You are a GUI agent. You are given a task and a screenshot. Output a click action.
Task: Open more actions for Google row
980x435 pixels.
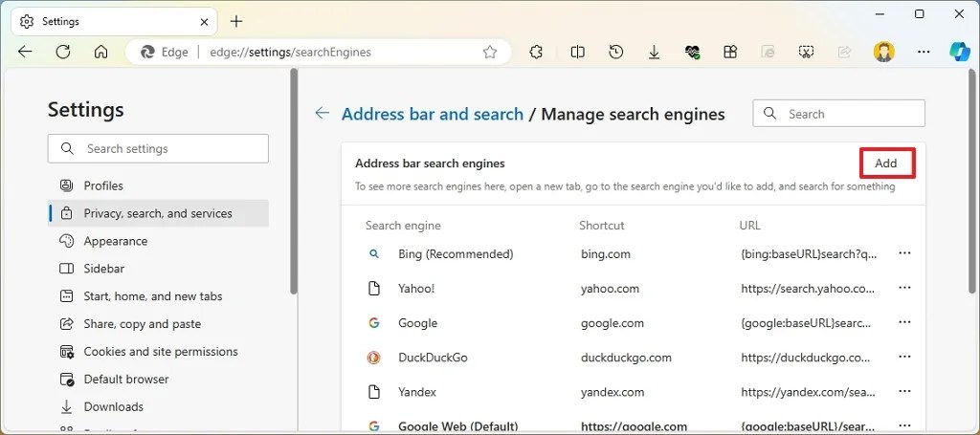[x=904, y=322]
